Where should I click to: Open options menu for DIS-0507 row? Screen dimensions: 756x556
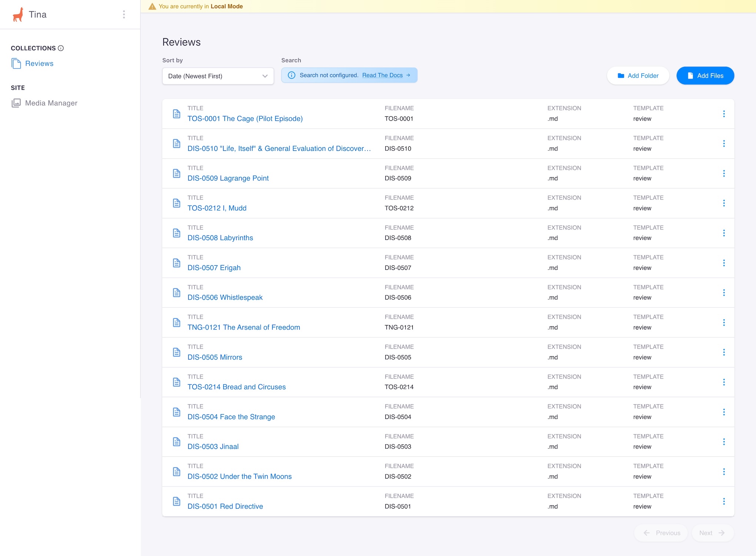(x=724, y=263)
